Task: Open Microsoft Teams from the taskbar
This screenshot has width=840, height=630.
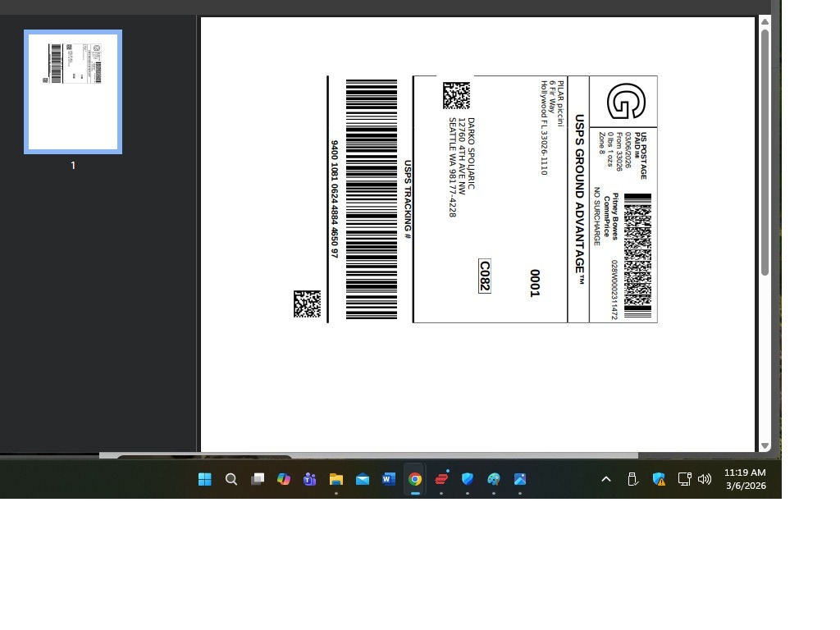Action: click(x=310, y=479)
